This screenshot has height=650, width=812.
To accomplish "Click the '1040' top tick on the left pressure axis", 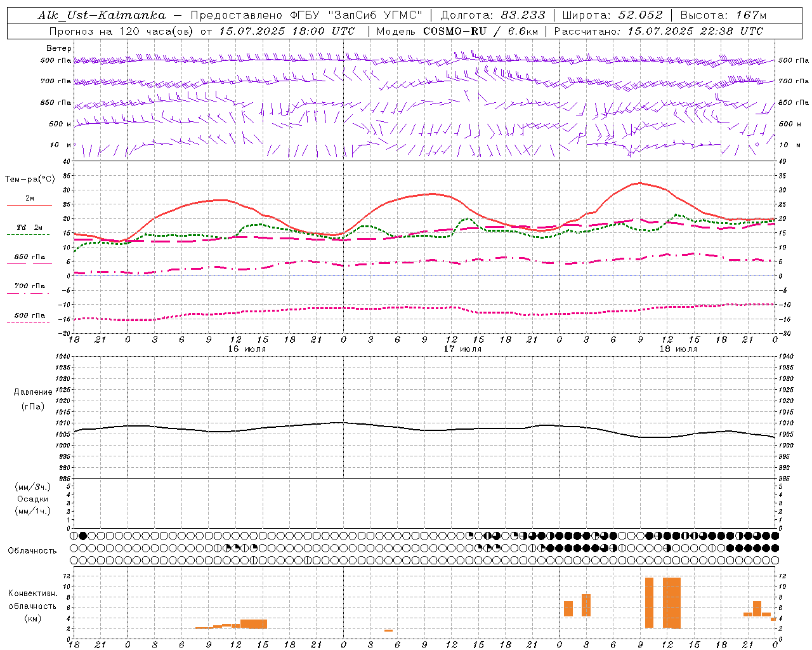I will click(x=62, y=357).
